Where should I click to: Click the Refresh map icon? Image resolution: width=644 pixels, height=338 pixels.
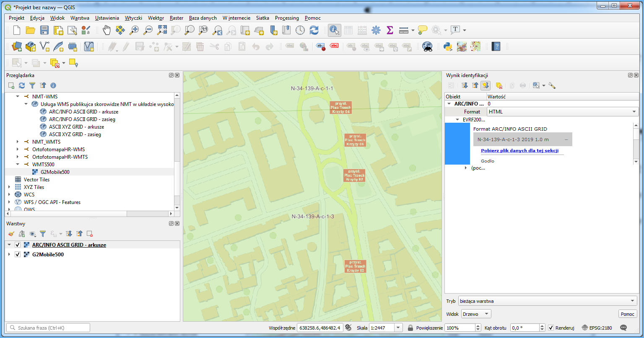tap(314, 30)
